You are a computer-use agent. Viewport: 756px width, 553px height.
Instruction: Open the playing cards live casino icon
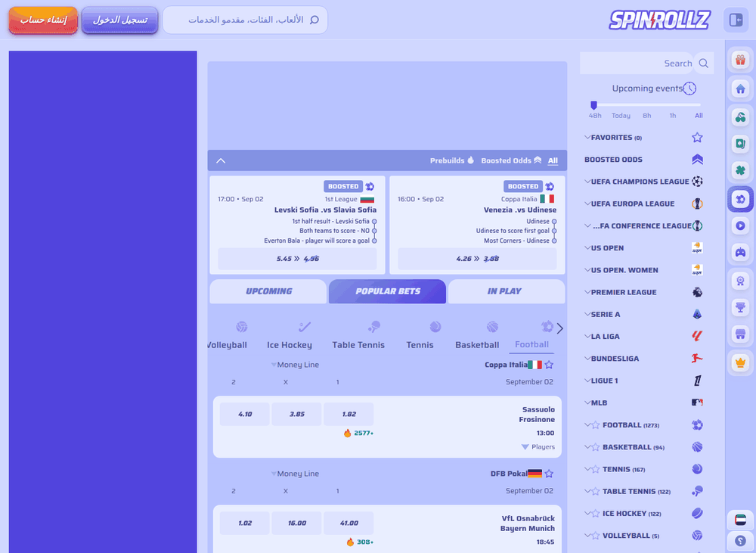click(x=740, y=143)
